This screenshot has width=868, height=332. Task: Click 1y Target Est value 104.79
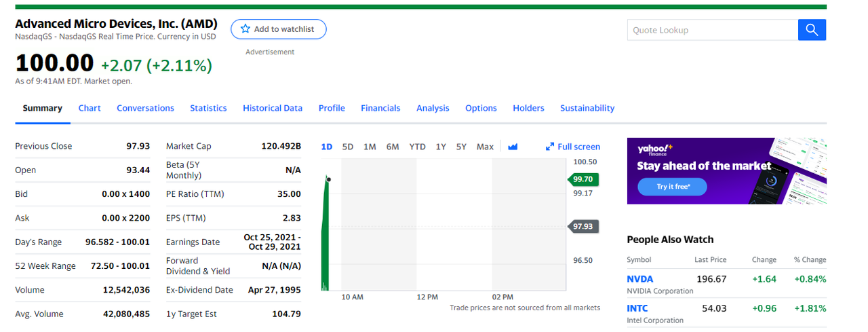coord(286,314)
